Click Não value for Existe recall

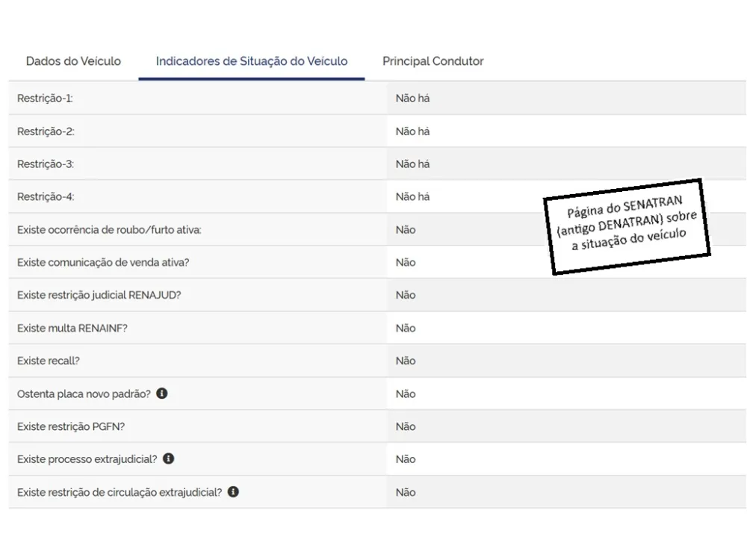pyautogui.click(x=406, y=361)
